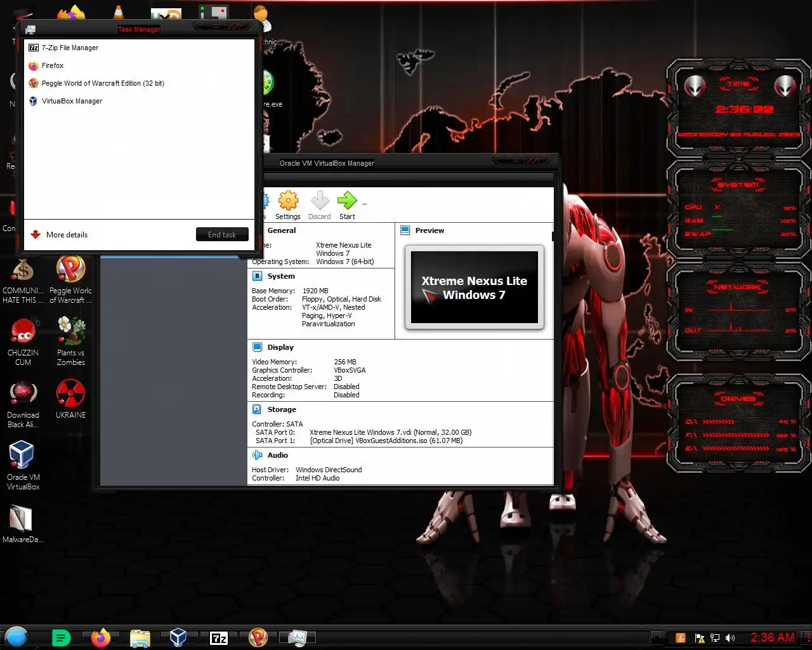Open the Storage section header in VirtualBox
Screen dimensions: 812x650
pyautogui.click(x=282, y=409)
